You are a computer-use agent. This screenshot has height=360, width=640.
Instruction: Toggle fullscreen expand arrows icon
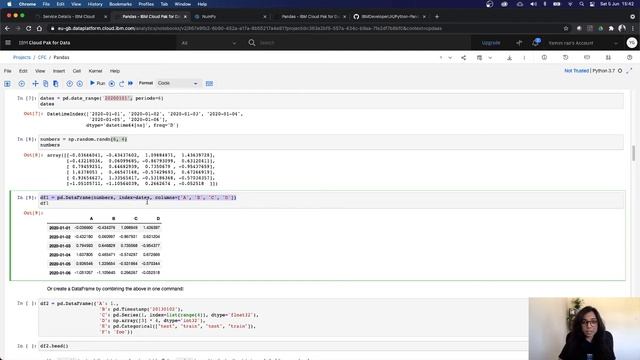(629, 71)
